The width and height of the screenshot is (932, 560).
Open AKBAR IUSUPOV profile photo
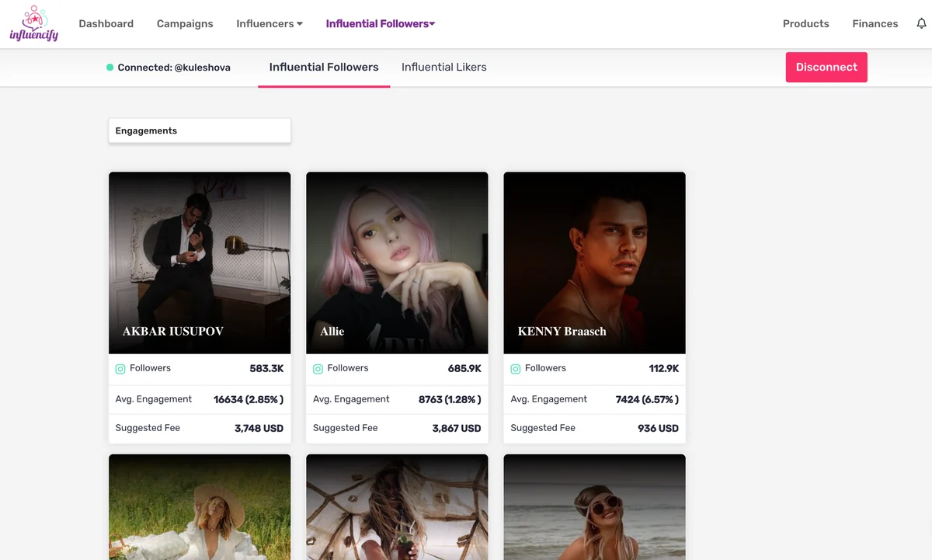[200, 263]
